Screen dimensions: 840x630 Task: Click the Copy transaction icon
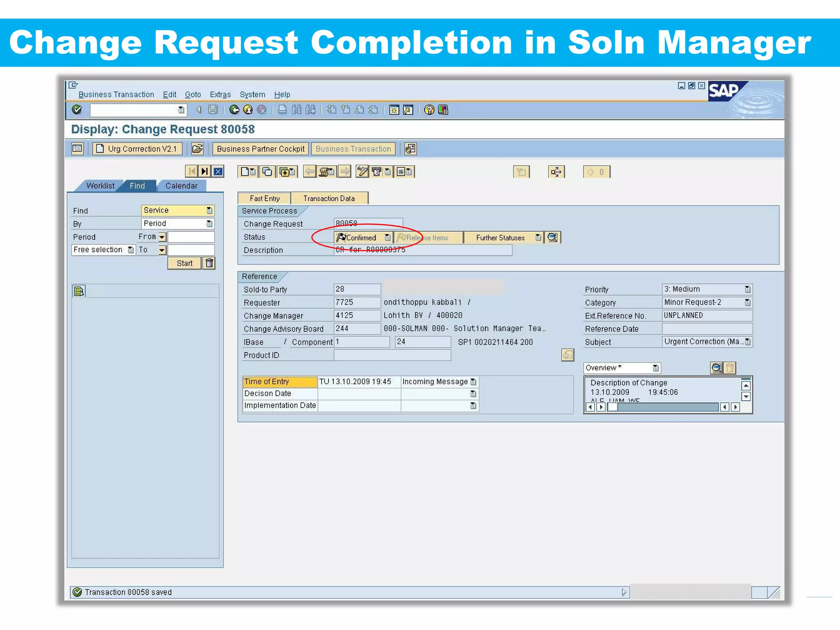[x=267, y=171]
